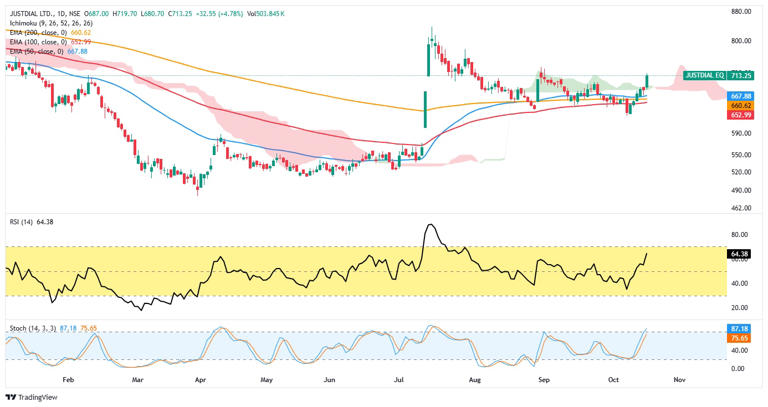Image resolution: width=768 pixels, height=407 pixels.
Task: Click the Mar label on time axis
Action: coord(138,380)
